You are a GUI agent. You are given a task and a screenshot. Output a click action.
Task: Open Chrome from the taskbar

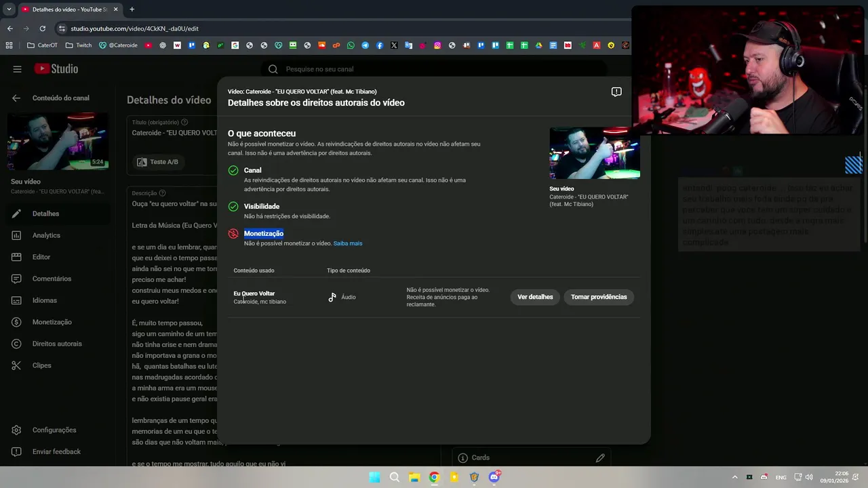434,477
